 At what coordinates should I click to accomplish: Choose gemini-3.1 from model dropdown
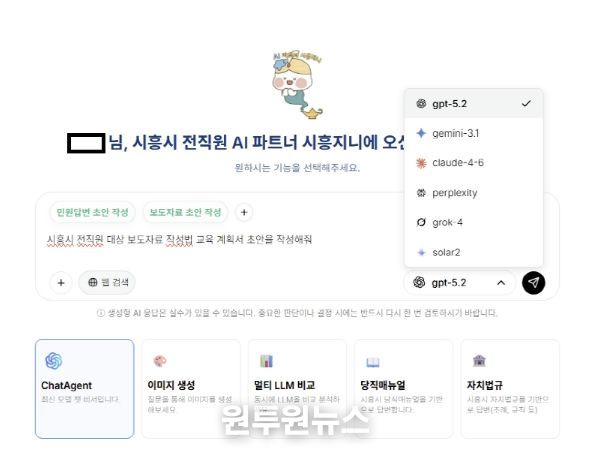473,133
